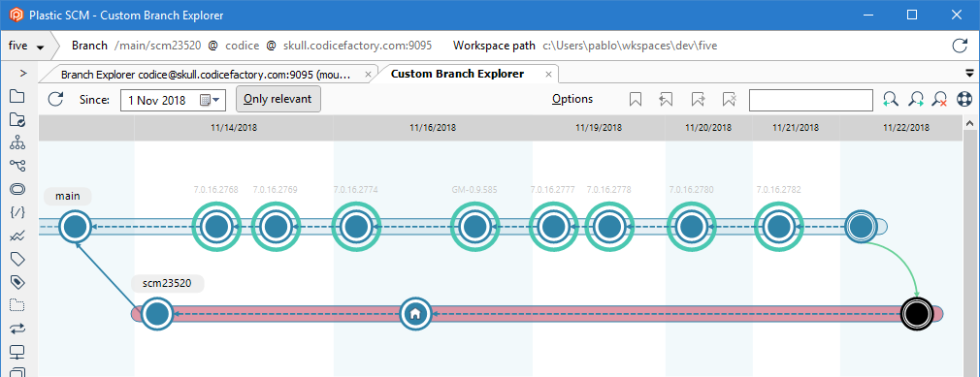Toggle the Only relevant button
Viewport: 980px width, 377px height.
tap(278, 99)
